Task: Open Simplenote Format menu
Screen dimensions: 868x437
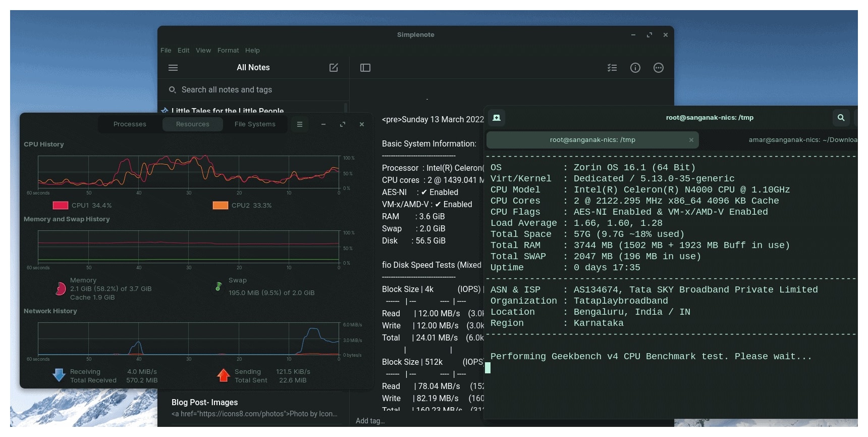Action: pos(228,51)
